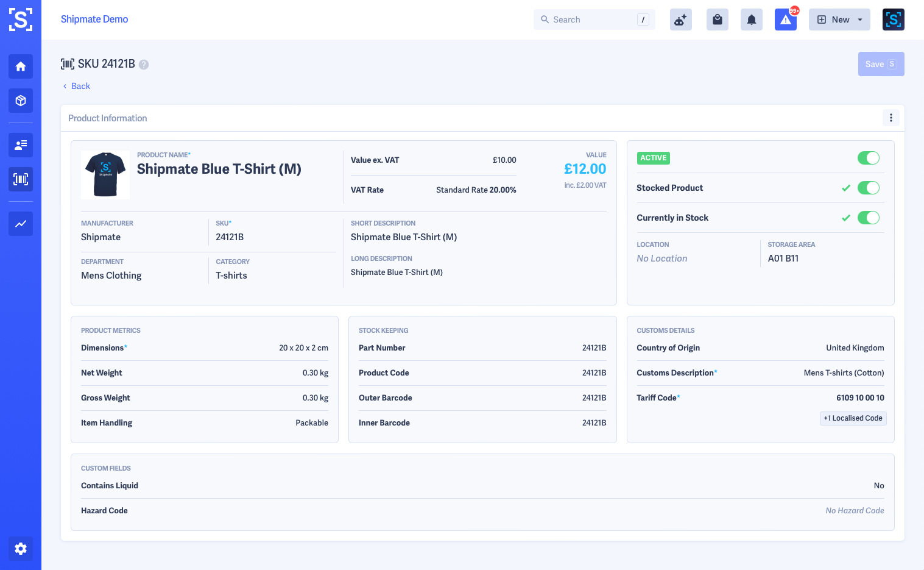Image resolution: width=924 pixels, height=570 pixels.
Task: Click the Outer Barcode value
Action: click(x=594, y=398)
